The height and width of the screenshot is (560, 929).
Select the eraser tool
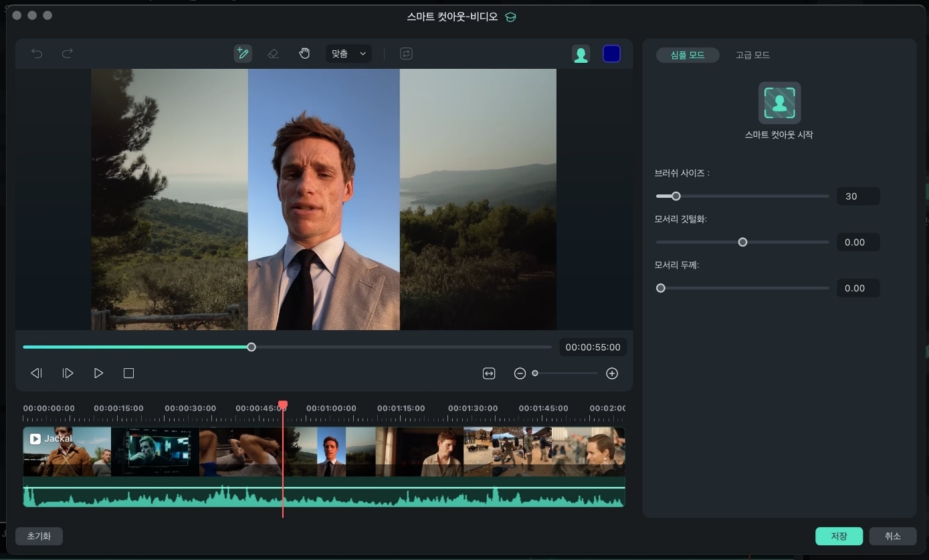pyautogui.click(x=273, y=53)
